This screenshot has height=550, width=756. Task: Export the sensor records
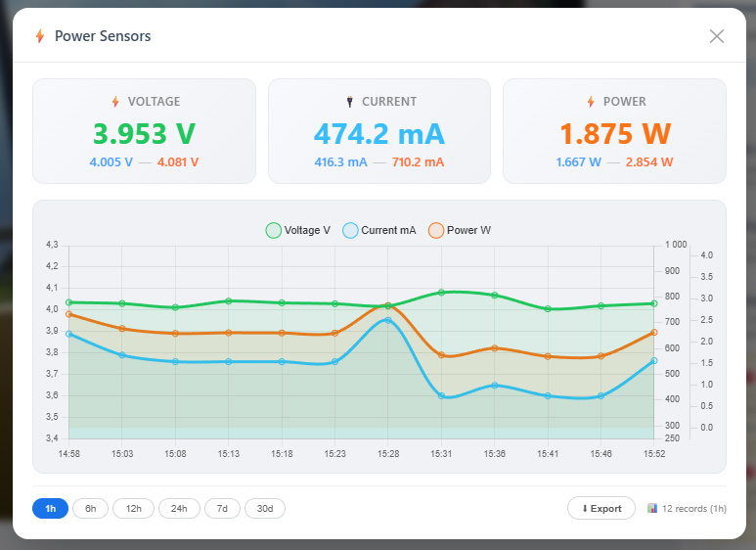point(601,509)
